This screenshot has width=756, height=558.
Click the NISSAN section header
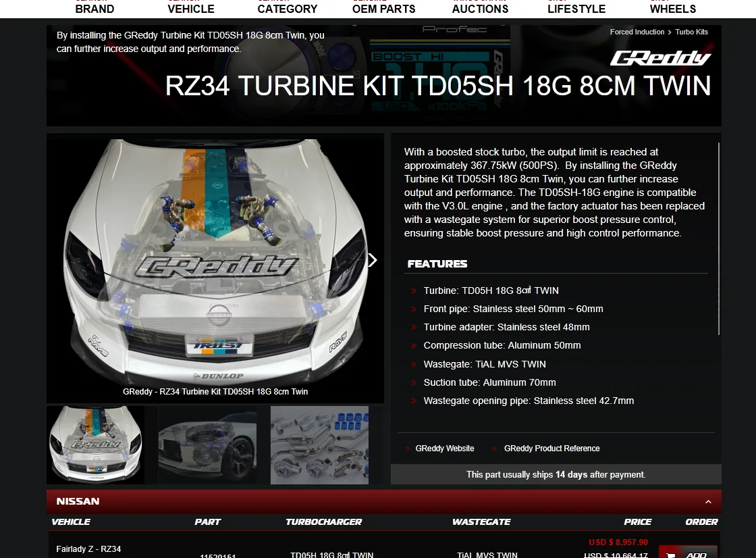[384, 501]
